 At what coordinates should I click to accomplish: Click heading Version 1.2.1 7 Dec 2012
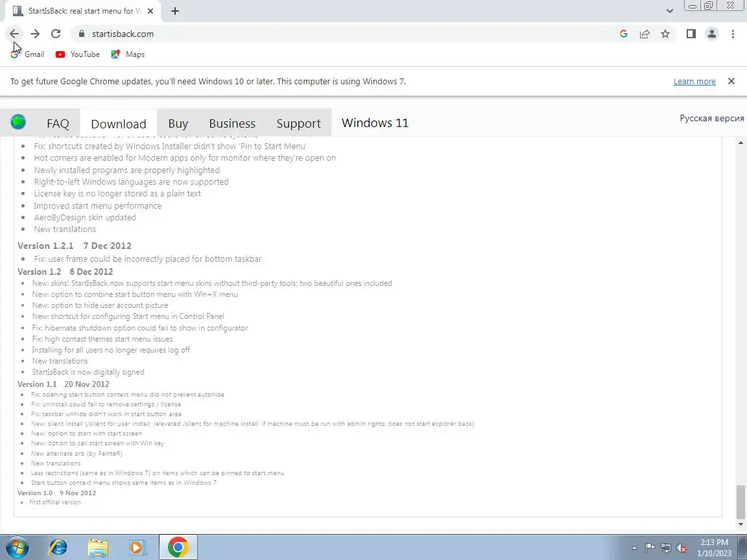point(75,246)
